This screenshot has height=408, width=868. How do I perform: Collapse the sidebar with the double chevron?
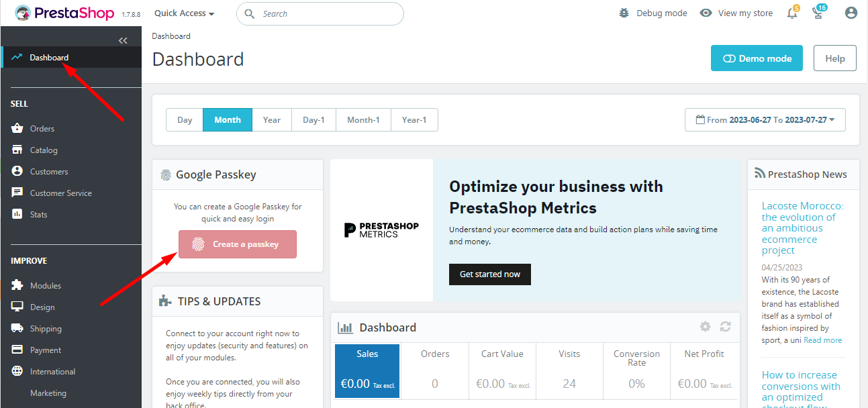[123, 41]
